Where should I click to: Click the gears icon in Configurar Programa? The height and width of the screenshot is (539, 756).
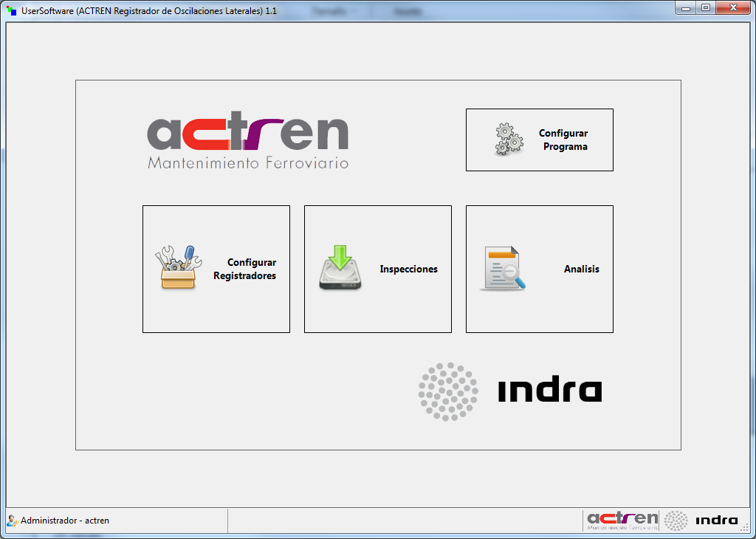[x=509, y=140]
